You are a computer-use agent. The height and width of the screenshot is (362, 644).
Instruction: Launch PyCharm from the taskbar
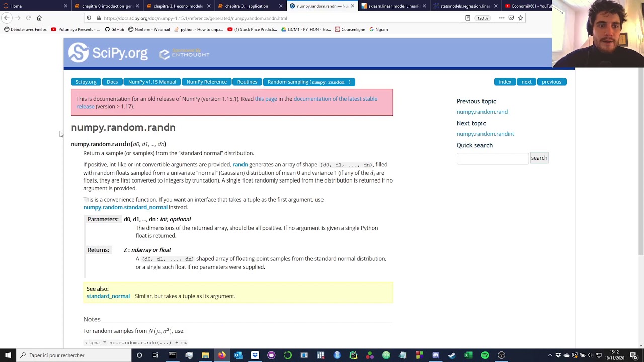[x=353, y=355]
